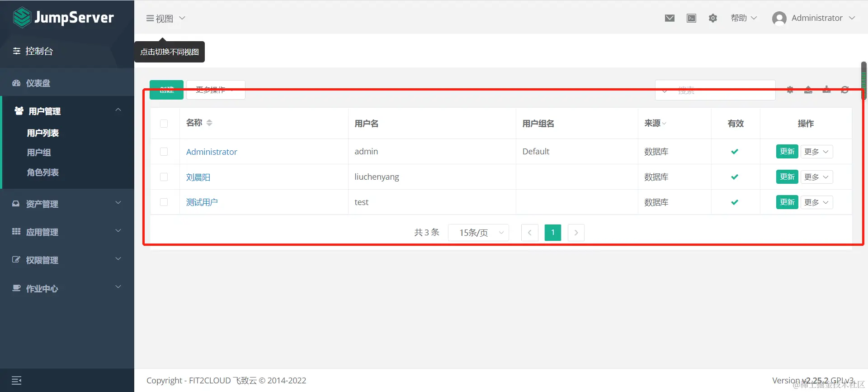Collapse sidebar with bottom menu icon
The image size is (868, 392).
[17, 380]
